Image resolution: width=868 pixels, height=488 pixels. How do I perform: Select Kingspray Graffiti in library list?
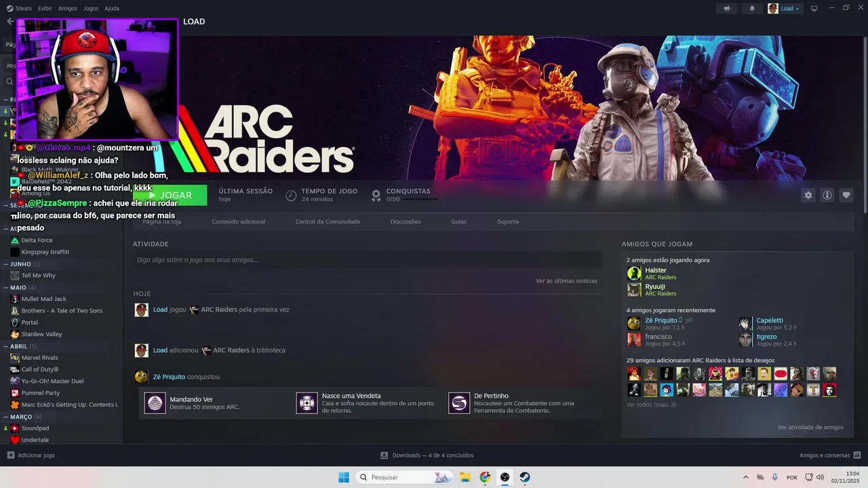tap(45, 252)
